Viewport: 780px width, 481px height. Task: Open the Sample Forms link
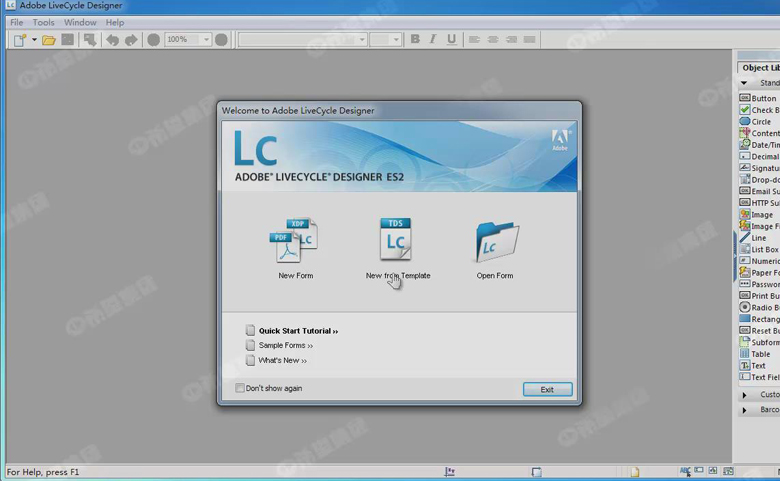pyautogui.click(x=285, y=346)
